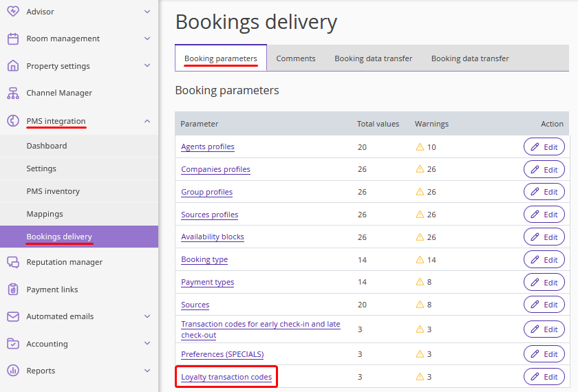Open the Booking type link
578x392 pixels.
(204, 259)
